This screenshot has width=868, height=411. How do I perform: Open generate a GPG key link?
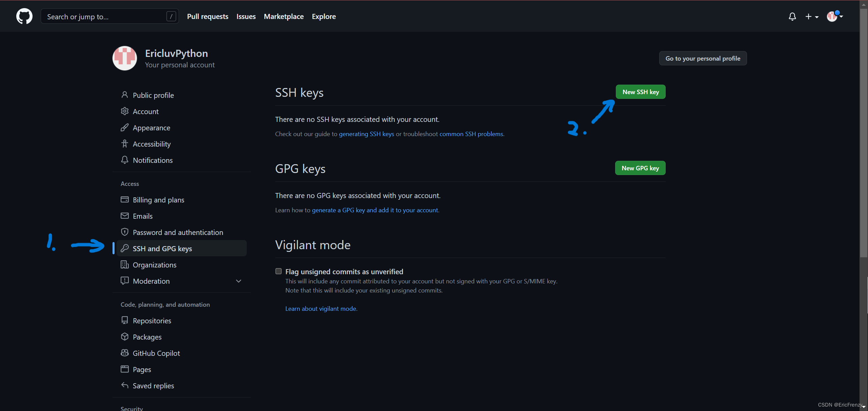click(375, 210)
